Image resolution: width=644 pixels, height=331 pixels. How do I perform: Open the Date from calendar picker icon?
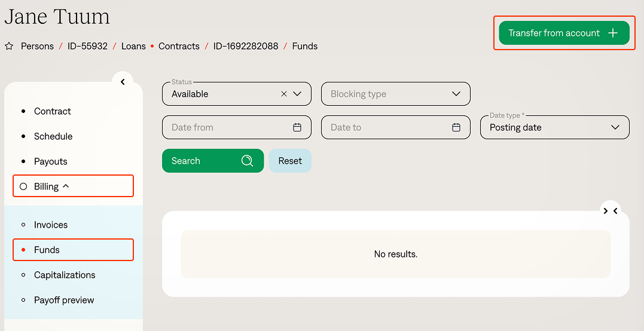(297, 127)
